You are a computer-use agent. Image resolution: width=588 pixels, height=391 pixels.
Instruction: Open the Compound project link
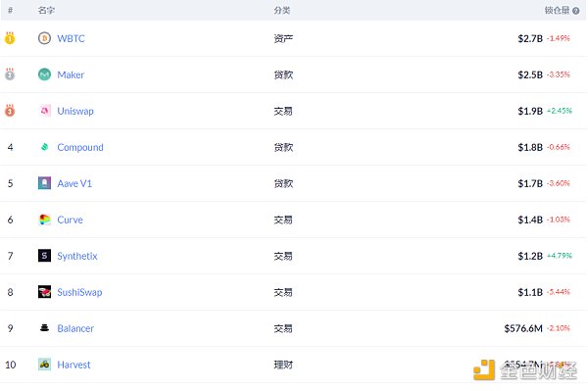point(80,147)
